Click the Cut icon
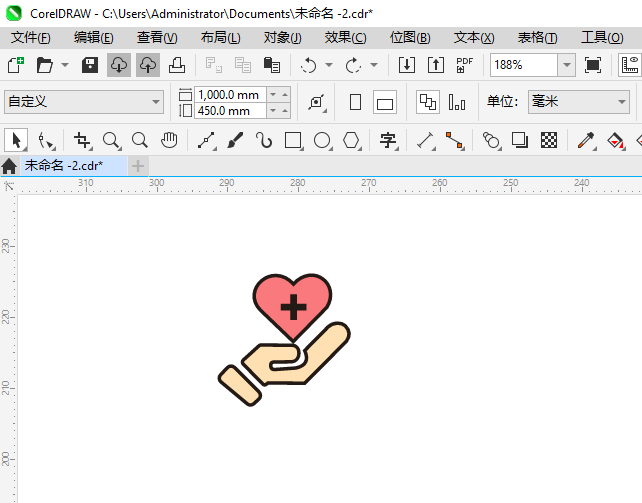This screenshot has height=503, width=642. (x=214, y=65)
